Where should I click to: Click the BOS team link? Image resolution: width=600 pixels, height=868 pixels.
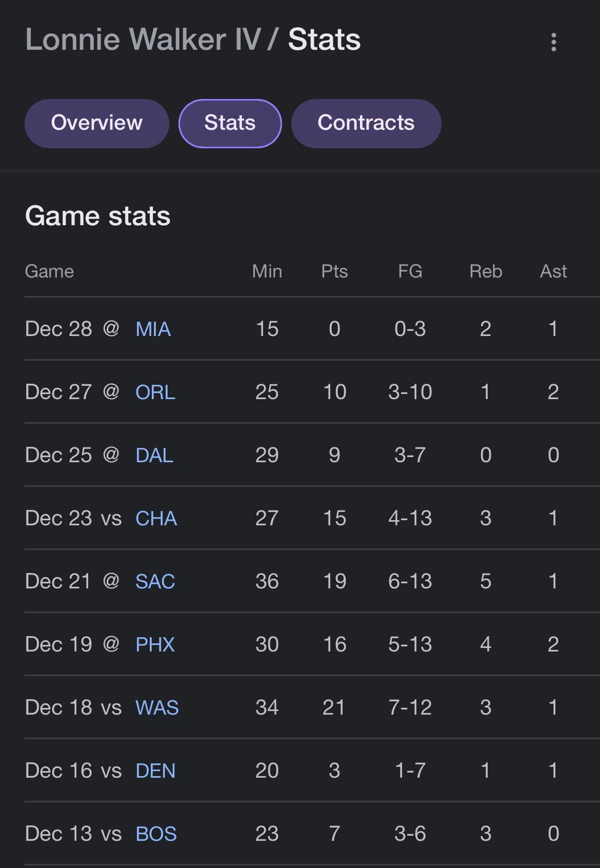(x=156, y=834)
